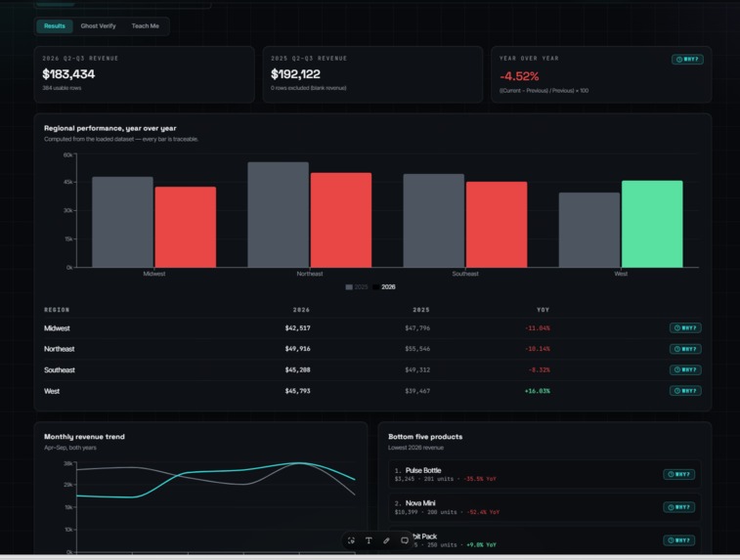The image size is (740, 560).
Task: Click the gray Midwest 2025 bar
Action: tap(122, 222)
